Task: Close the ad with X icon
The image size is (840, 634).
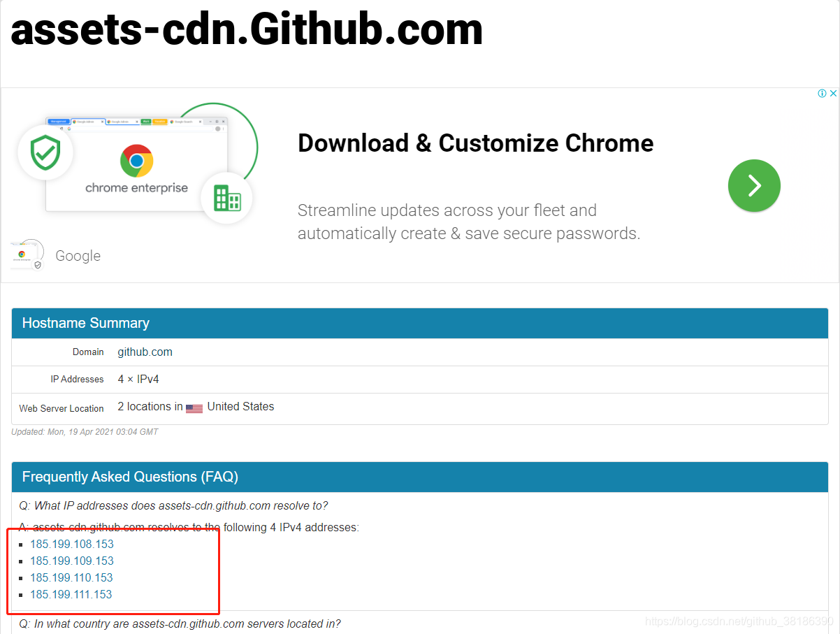Action: click(833, 94)
